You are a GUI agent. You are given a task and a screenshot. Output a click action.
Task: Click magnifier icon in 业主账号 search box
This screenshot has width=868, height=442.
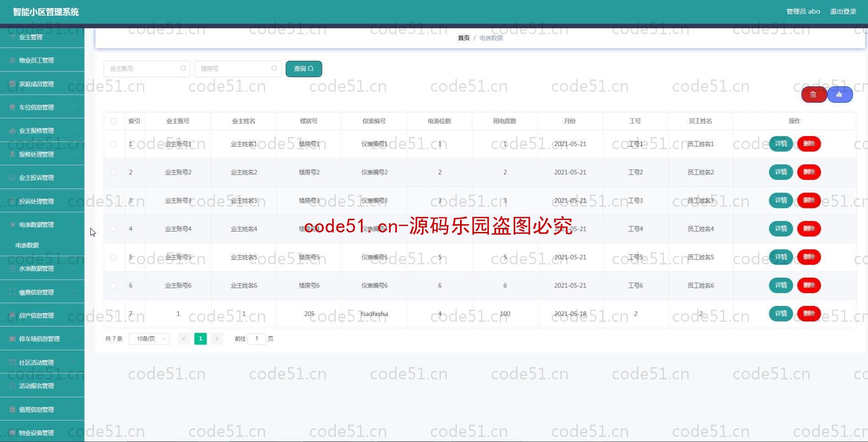point(183,68)
